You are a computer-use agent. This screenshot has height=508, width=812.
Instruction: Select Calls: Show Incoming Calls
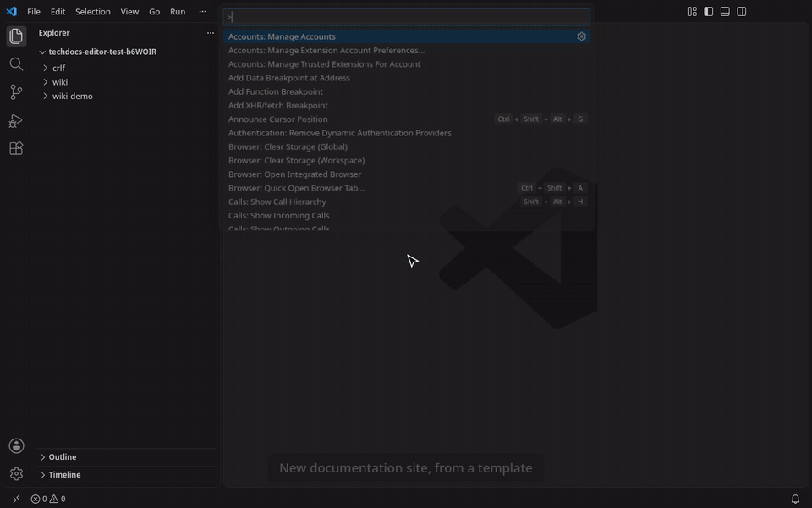407,216
